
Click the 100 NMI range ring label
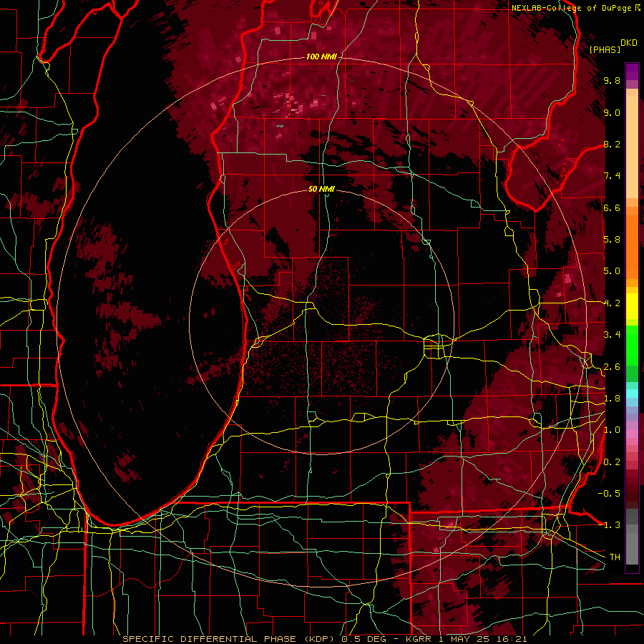[x=321, y=57]
